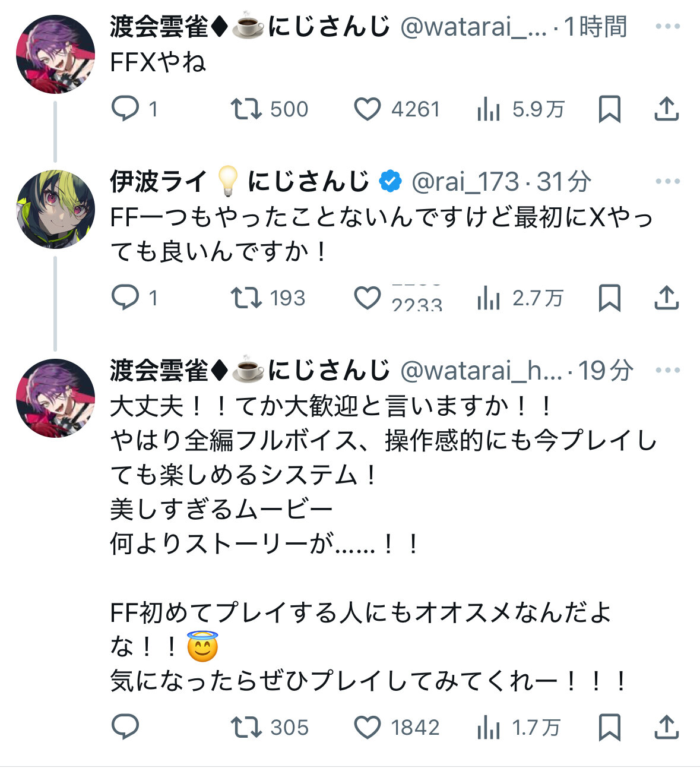View analytics of the 1.7万 views tweet

click(x=489, y=727)
